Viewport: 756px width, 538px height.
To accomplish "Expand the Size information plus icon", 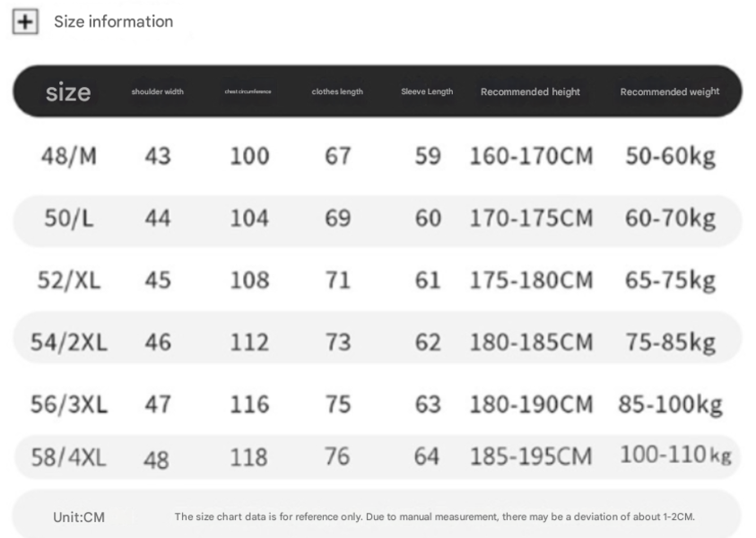I will pyautogui.click(x=25, y=22).
